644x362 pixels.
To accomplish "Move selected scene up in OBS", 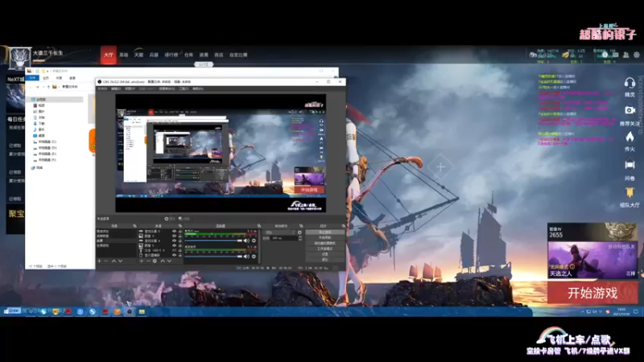I will pos(114,261).
